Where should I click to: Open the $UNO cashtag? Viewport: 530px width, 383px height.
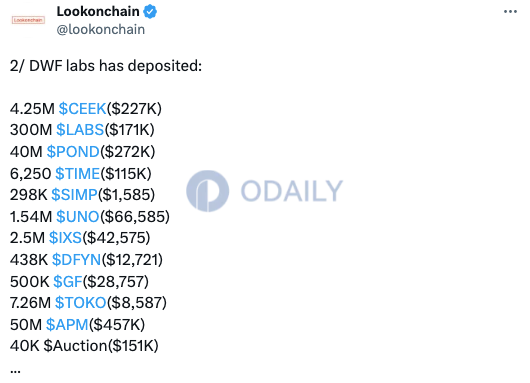pos(78,217)
